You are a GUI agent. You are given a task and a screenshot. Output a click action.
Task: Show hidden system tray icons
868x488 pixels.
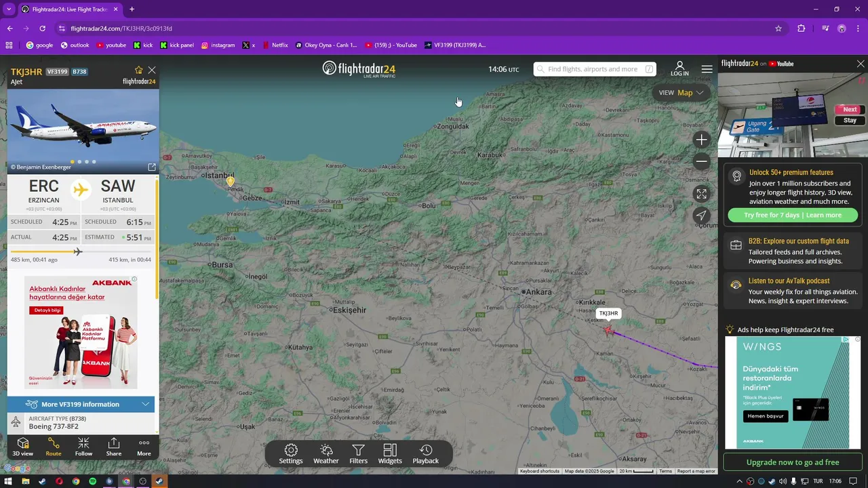click(x=739, y=481)
